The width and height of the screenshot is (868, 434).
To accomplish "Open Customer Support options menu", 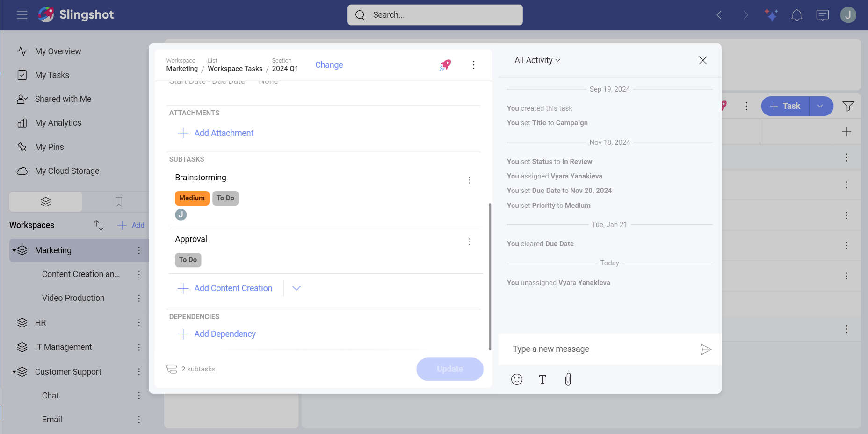I will pyautogui.click(x=139, y=372).
